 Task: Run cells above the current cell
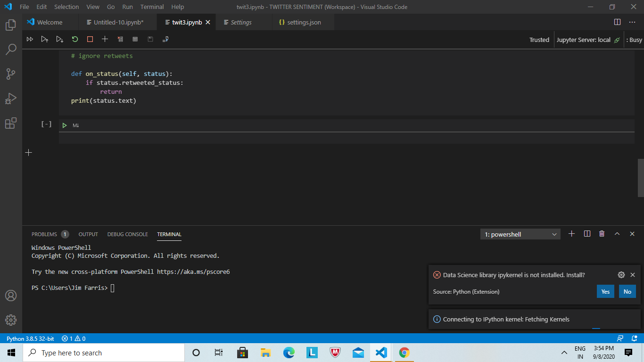(45, 40)
